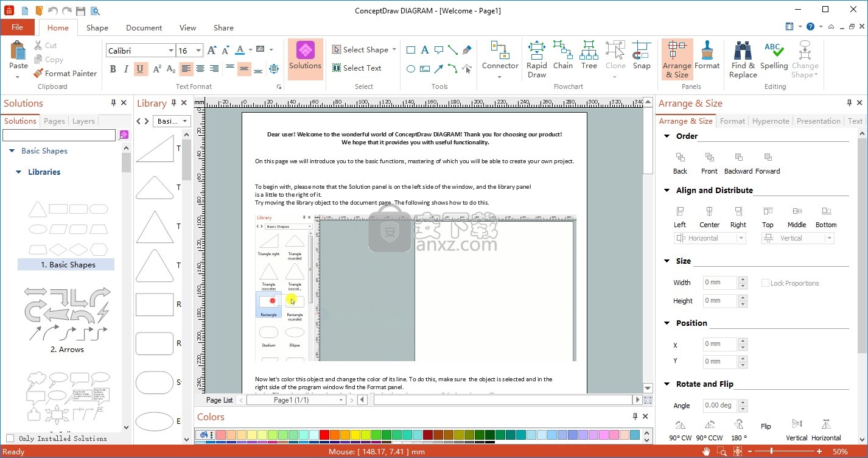
Task: Collapse the Order section
Action: tap(667, 136)
